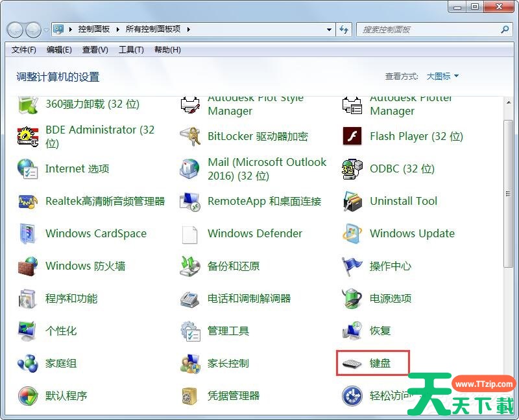
Task: Click the Windows CardSpace icon
Action: point(28,233)
